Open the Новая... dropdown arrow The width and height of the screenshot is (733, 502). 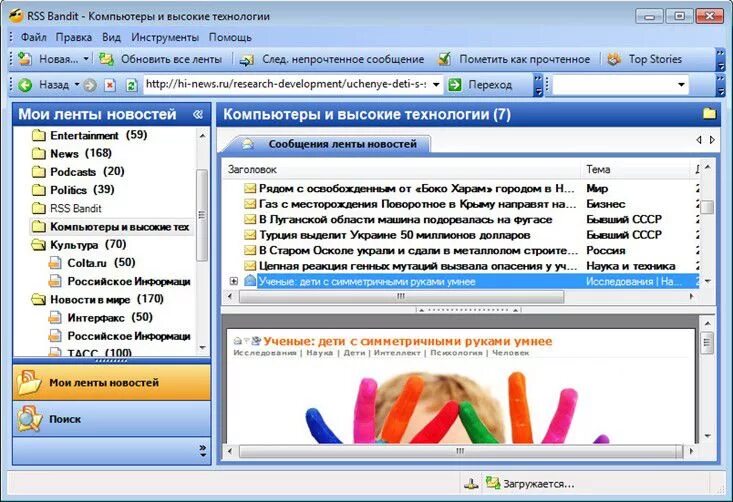click(86, 59)
